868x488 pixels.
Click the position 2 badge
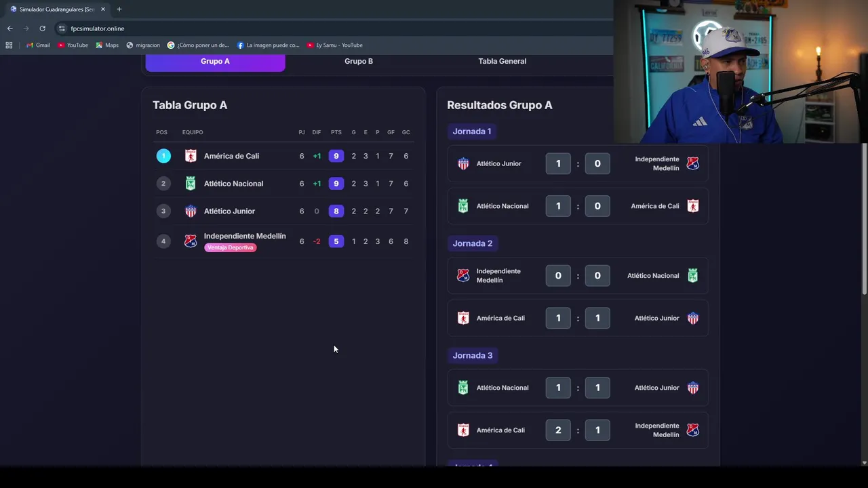tap(163, 184)
